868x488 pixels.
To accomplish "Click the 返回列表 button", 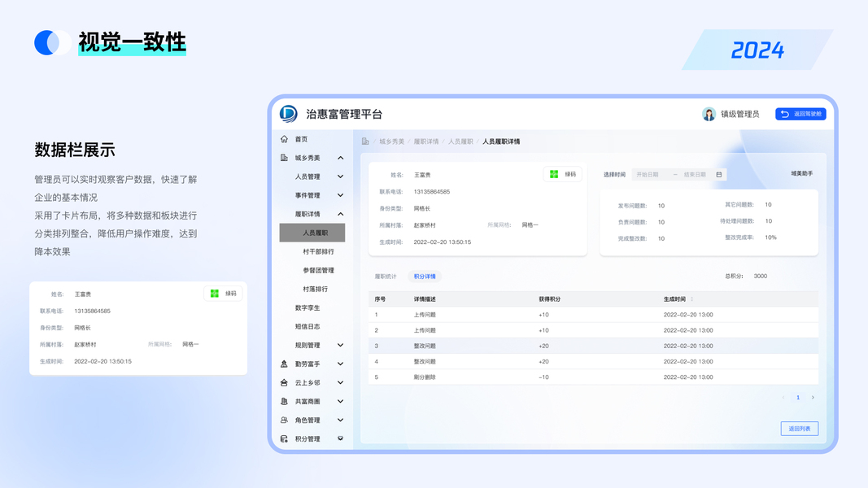I will pyautogui.click(x=800, y=429).
